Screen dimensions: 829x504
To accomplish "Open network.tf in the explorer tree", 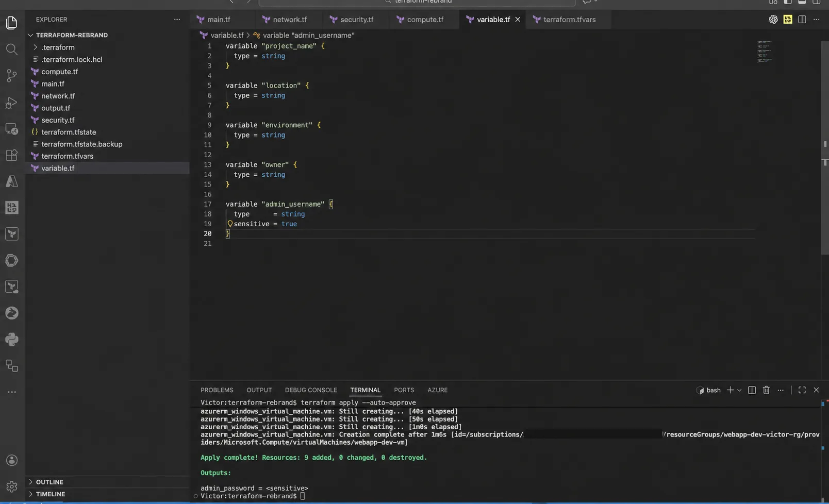I will (108, 96).
